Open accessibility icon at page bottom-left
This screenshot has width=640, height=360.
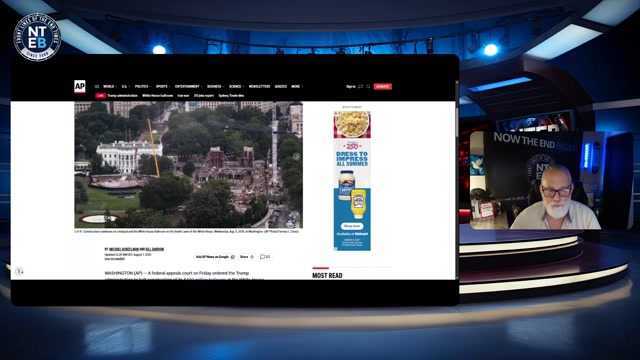tap(19, 271)
